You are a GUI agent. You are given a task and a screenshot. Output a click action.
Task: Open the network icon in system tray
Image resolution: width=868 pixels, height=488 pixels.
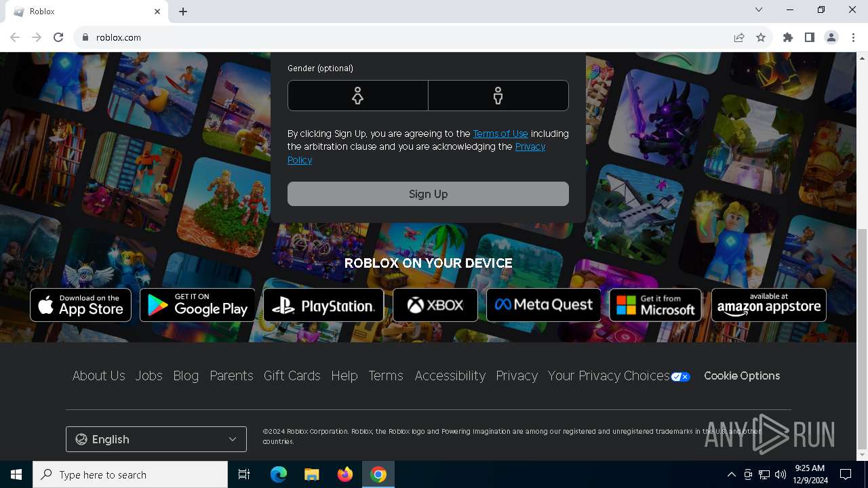(764, 474)
